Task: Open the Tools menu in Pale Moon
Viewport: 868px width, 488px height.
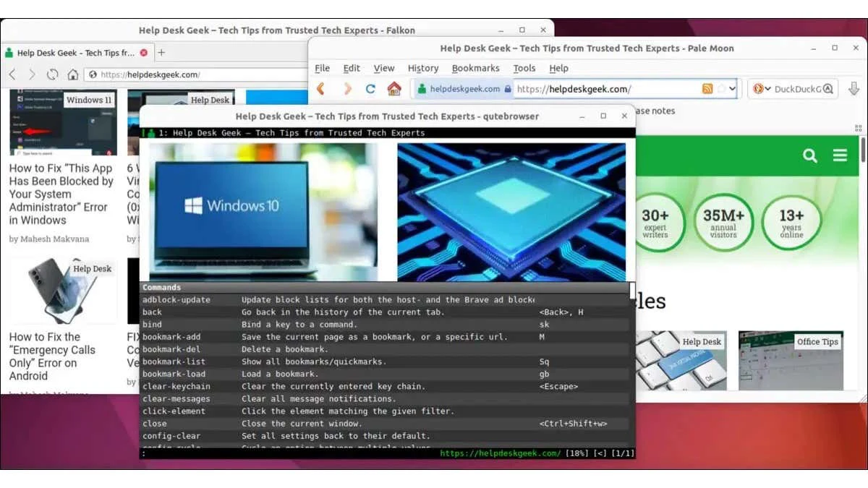Action: click(x=524, y=68)
